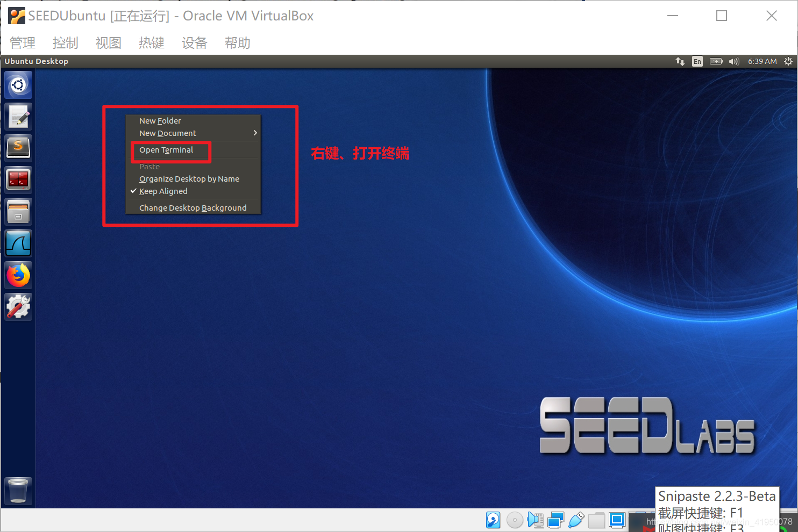Screen dimensions: 798x532
Task: Click the network connection indicator
Action: coord(680,61)
